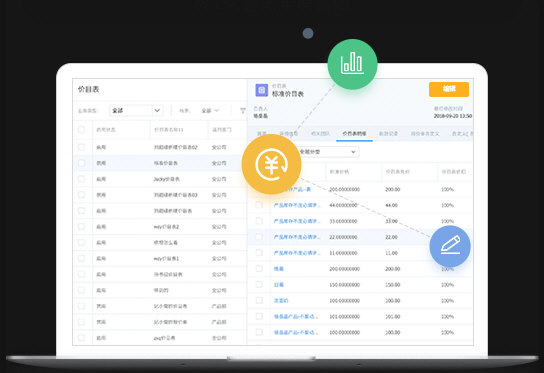Check the product row priced 44.00
This screenshot has height=373, width=544.
pos(259,205)
